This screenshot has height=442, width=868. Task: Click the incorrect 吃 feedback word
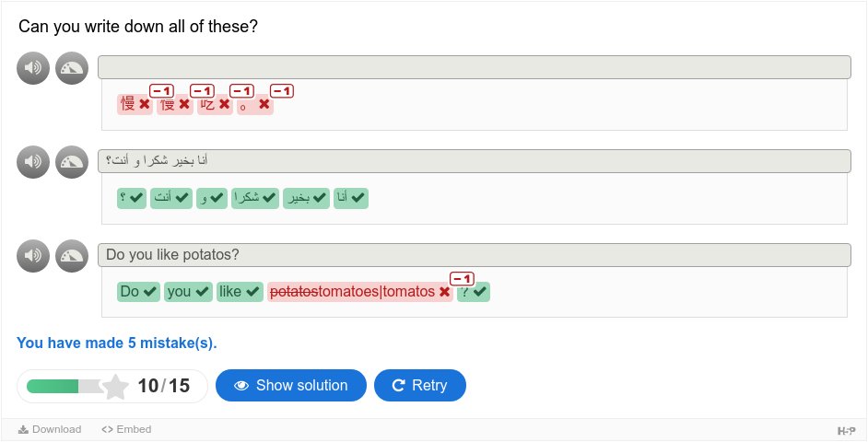[x=215, y=104]
